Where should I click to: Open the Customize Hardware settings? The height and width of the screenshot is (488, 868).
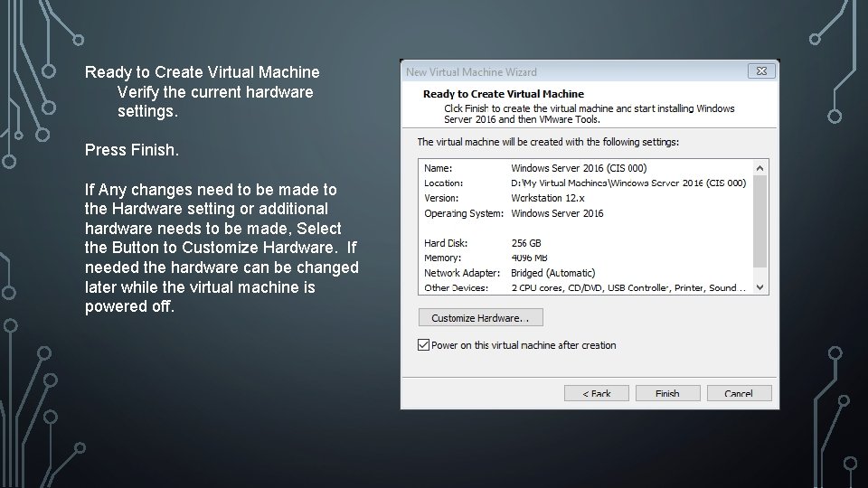pyautogui.click(x=480, y=317)
